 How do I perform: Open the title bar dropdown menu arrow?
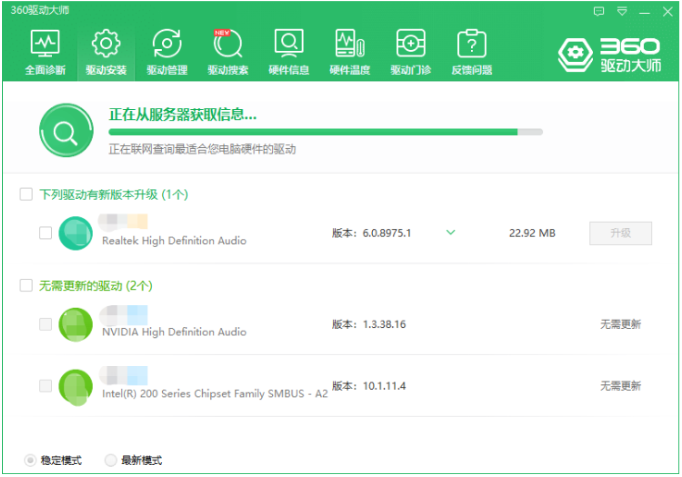(x=622, y=11)
